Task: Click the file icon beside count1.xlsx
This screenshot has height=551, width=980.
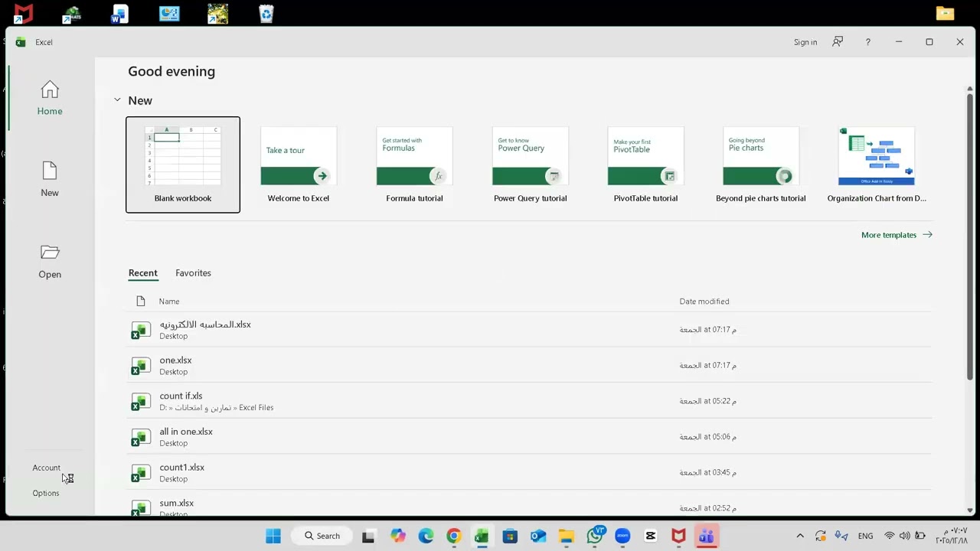Action: click(141, 473)
